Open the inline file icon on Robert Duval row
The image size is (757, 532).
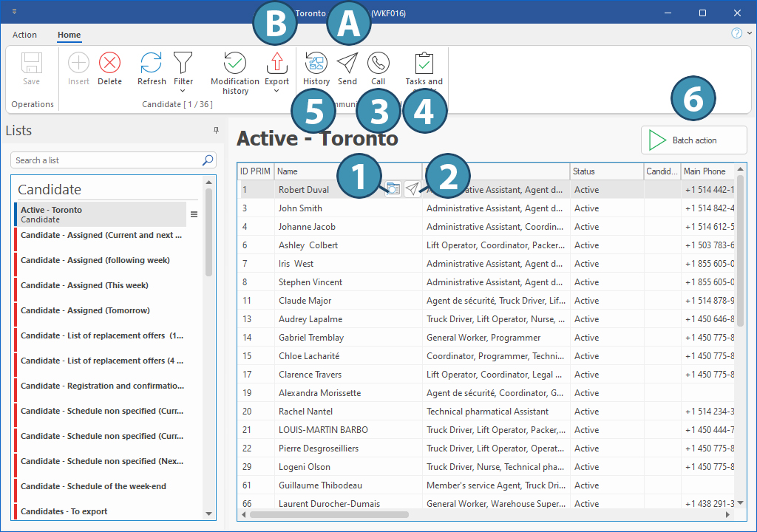tap(393, 189)
